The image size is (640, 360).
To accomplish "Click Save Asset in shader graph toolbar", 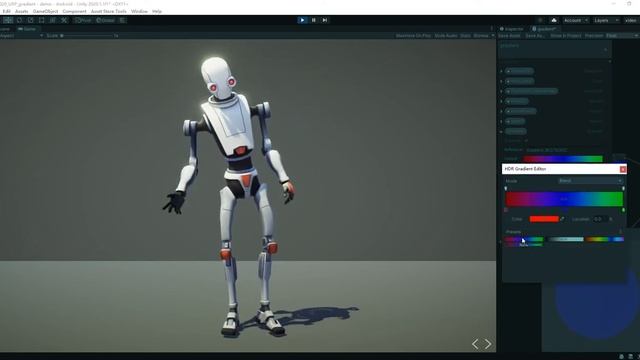I will point(509,36).
